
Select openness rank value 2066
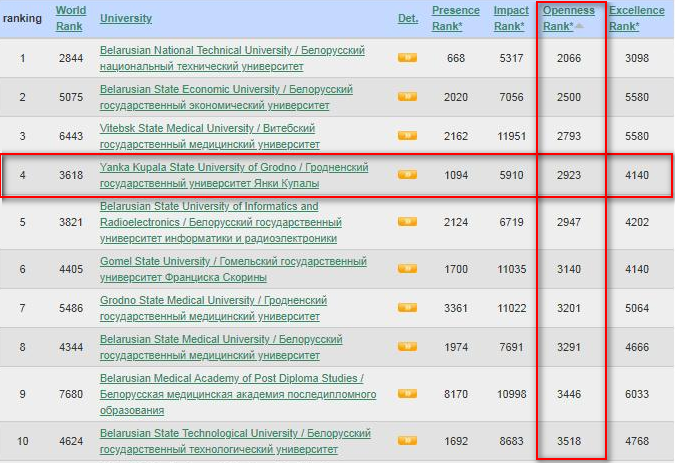pos(569,58)
